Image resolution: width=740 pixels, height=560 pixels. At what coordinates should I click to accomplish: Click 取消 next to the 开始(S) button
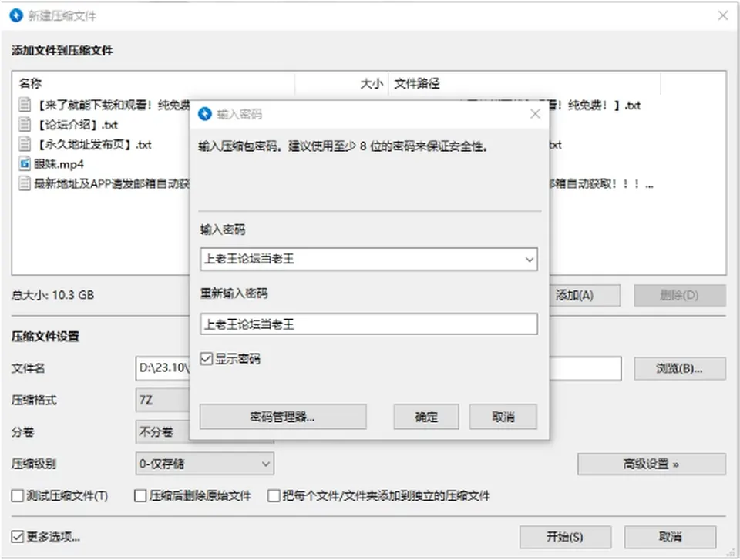tap(670, 537)
